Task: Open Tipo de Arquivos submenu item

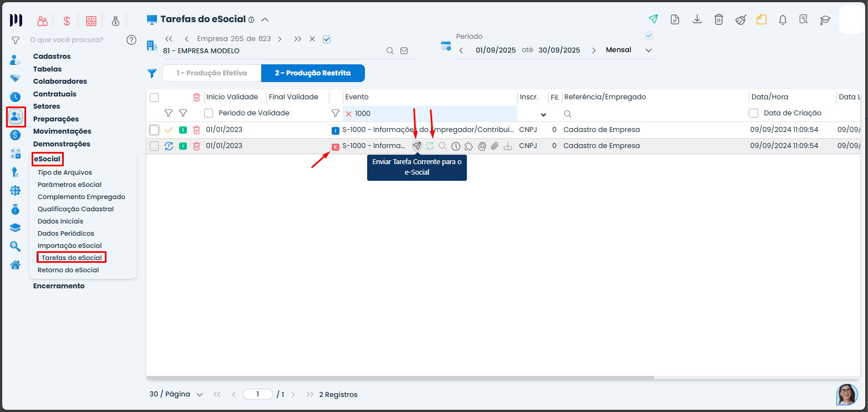Action: coord(65,172)
